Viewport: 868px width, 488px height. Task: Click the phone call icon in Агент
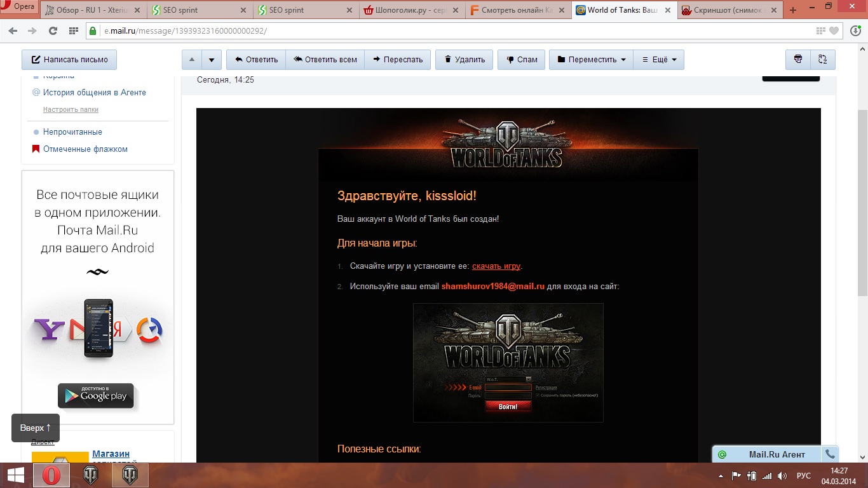coord(829,454)
